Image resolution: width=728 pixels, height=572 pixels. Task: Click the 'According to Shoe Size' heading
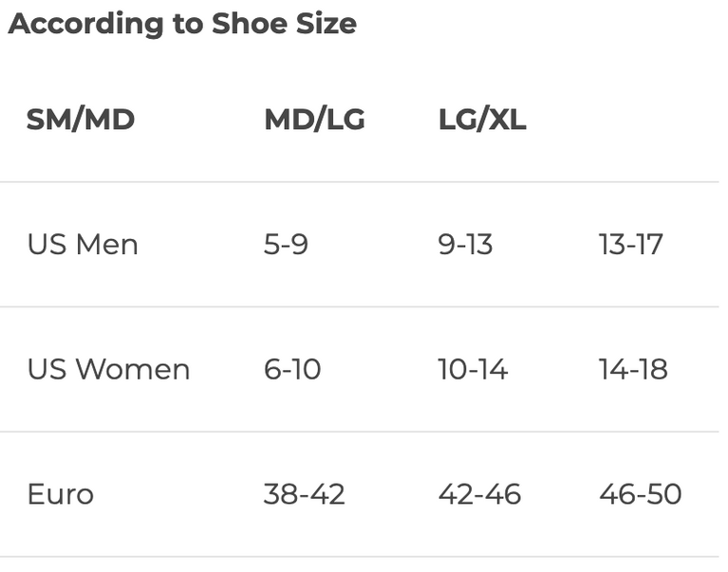pos(182,24)
